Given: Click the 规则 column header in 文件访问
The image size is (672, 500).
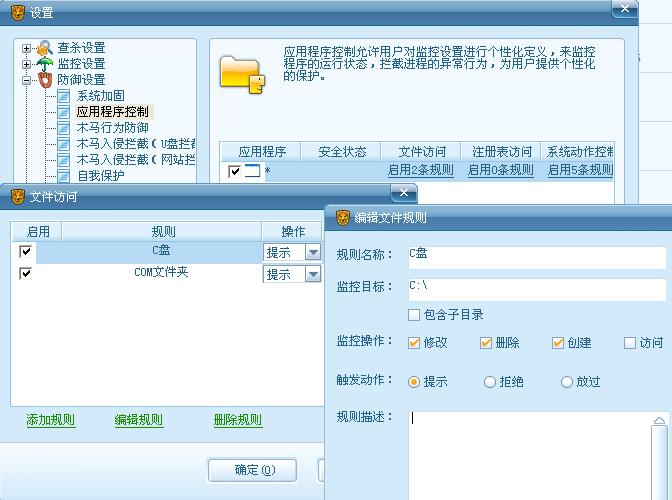Looking at the screenshot, I should 162,232.
